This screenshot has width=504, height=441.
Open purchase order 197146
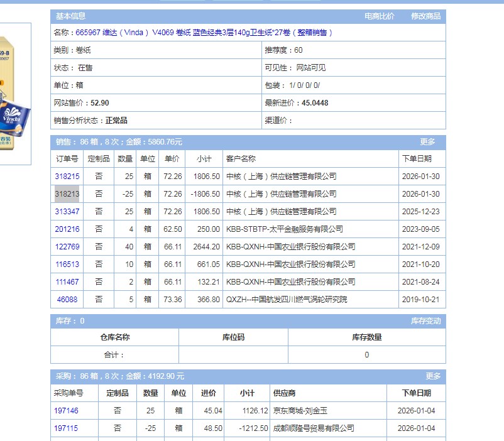click(x=67, y=411)
